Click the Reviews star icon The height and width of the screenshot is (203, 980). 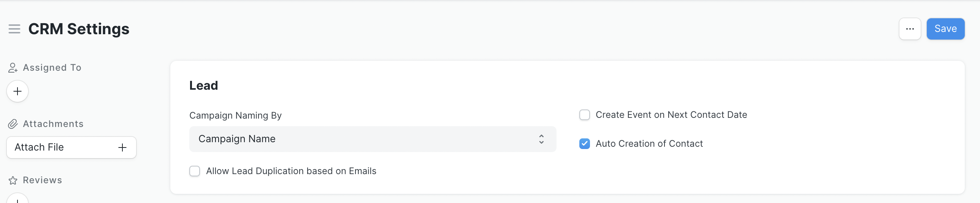(13, 180)
